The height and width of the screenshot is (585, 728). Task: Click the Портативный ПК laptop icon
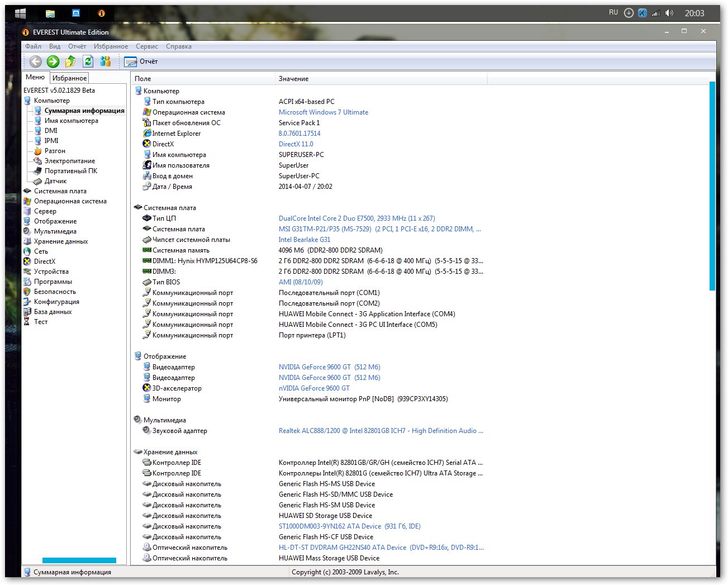pos(37,171)
